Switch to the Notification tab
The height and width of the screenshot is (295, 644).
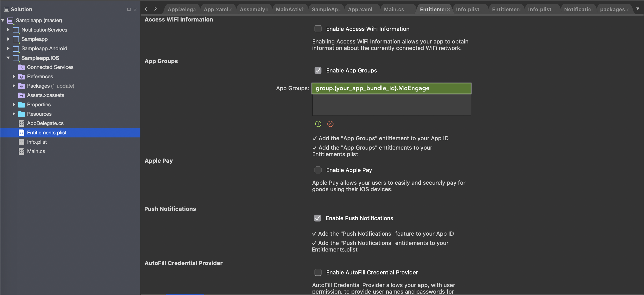(578, 10)
